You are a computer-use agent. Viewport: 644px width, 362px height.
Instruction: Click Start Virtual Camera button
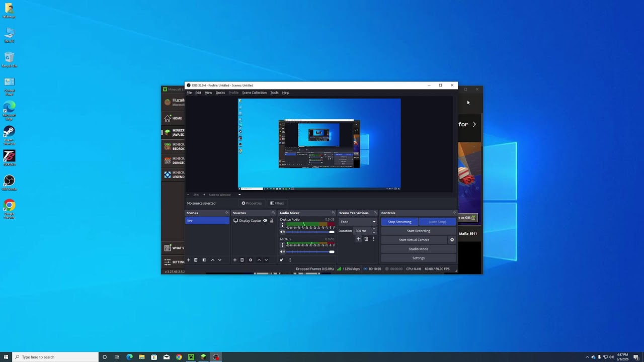click(414, 240)
